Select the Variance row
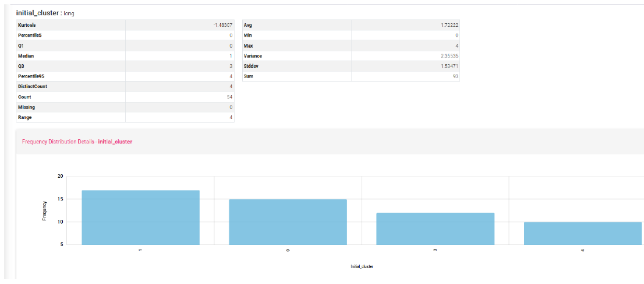Viewport: 644px width, 284px height. 350,56
